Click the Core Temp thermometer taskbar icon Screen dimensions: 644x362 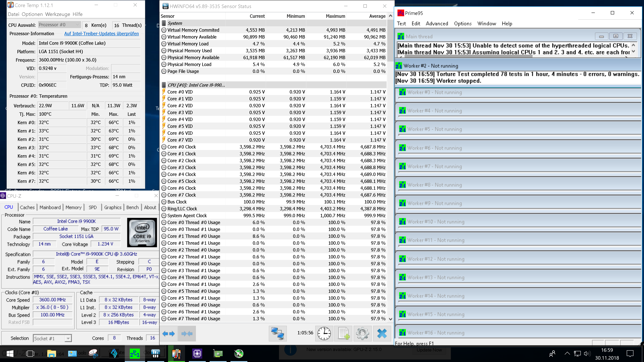click(176, 353)
